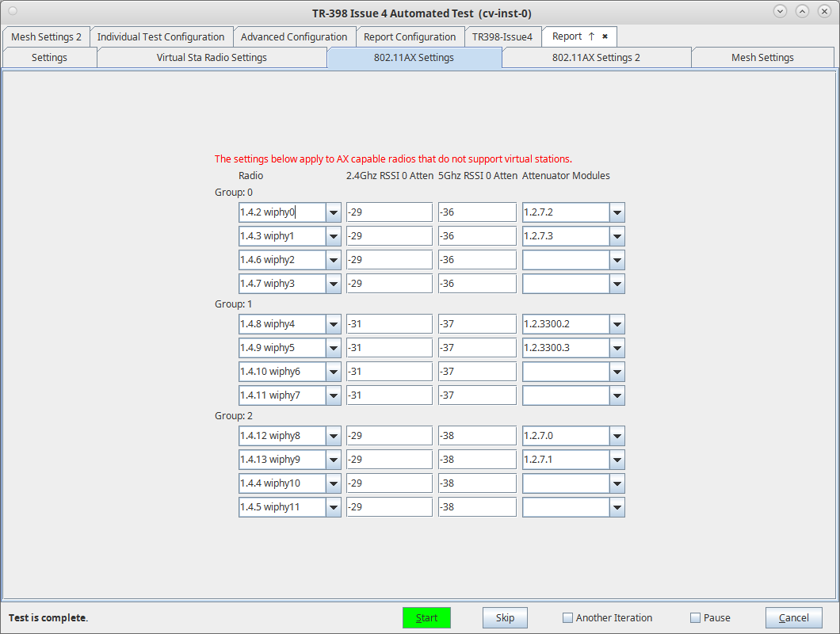The height and width of the screenshot is (634, 840).
Task: Open the 1.4.5 wiphy11 radio dropdown arrow
Action: (x=333, y=507)
